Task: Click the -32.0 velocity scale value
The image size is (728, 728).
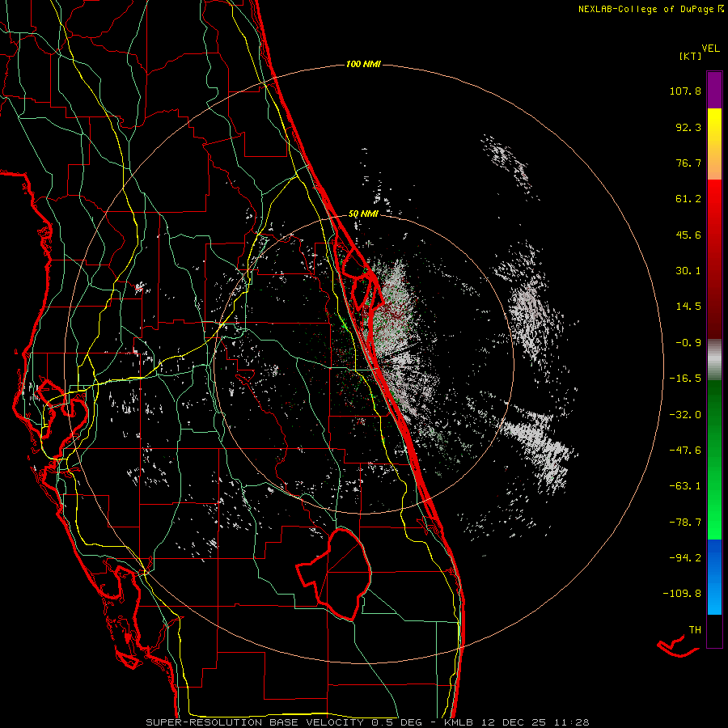Action: [685, 415]
